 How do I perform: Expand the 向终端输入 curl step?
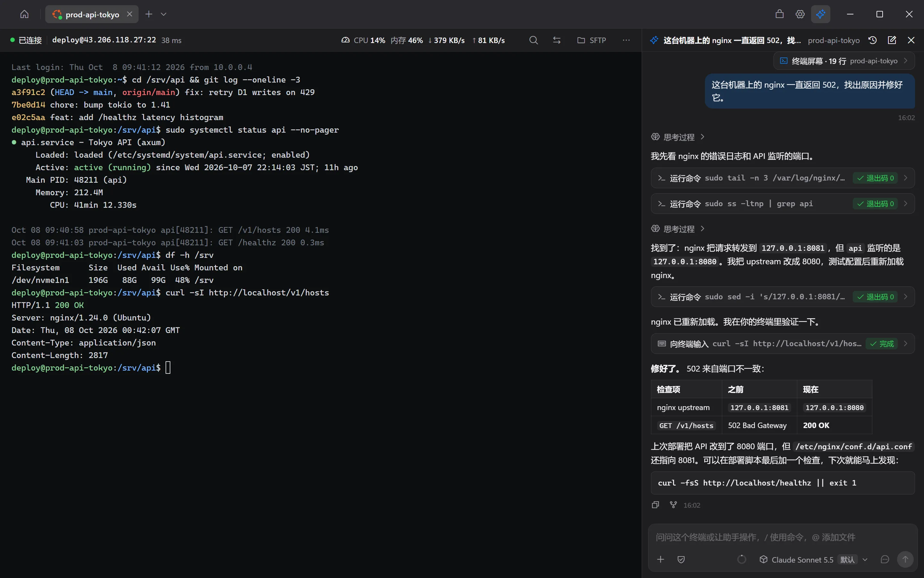click(783, 344)
